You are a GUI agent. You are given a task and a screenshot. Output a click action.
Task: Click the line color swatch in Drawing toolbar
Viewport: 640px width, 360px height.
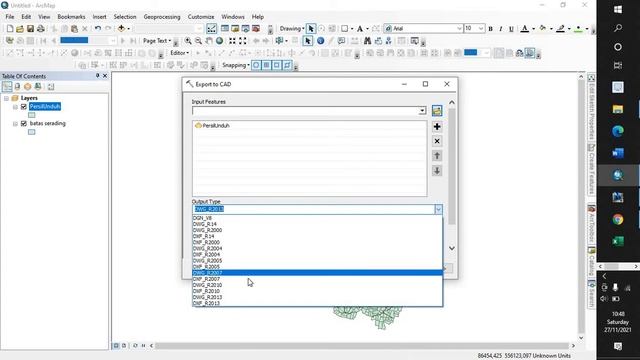click(561, 29)
